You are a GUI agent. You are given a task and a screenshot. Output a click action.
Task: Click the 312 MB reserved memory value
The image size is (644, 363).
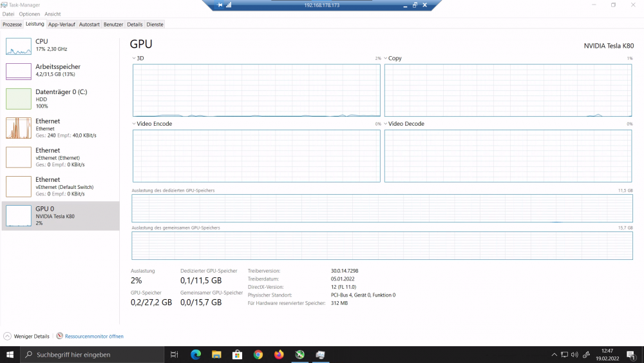339,303
